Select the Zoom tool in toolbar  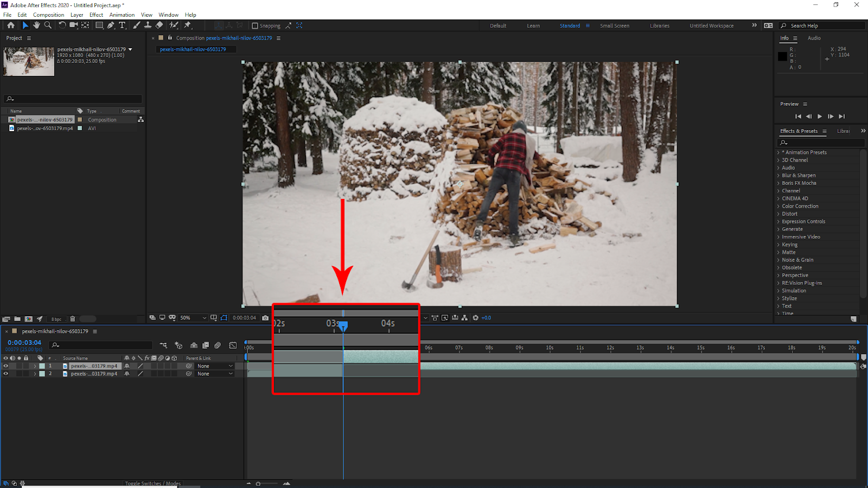click(x=48, y=25)
